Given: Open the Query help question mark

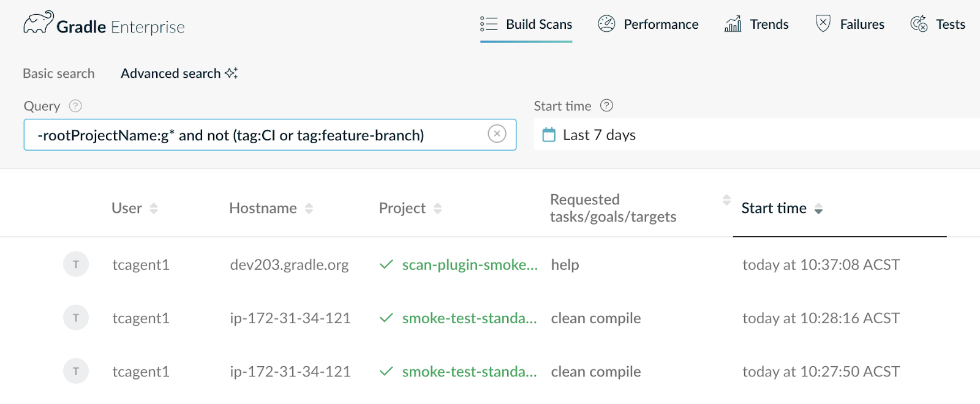Looking at the screenshot, I should pos(75,106).
